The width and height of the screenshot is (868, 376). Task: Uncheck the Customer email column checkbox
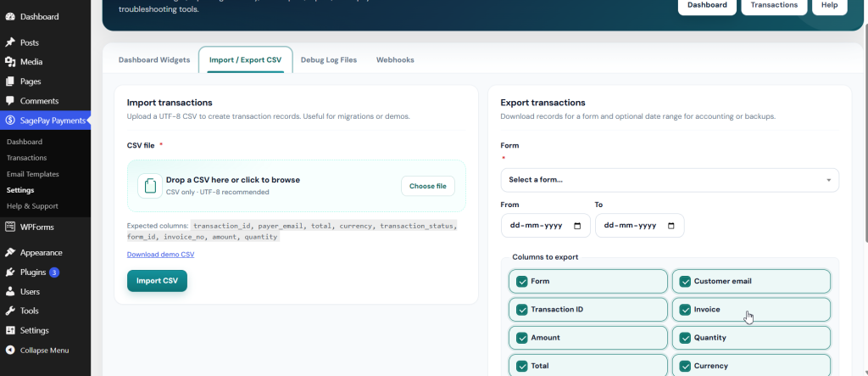pyautogui.click(x=685, y=281)
